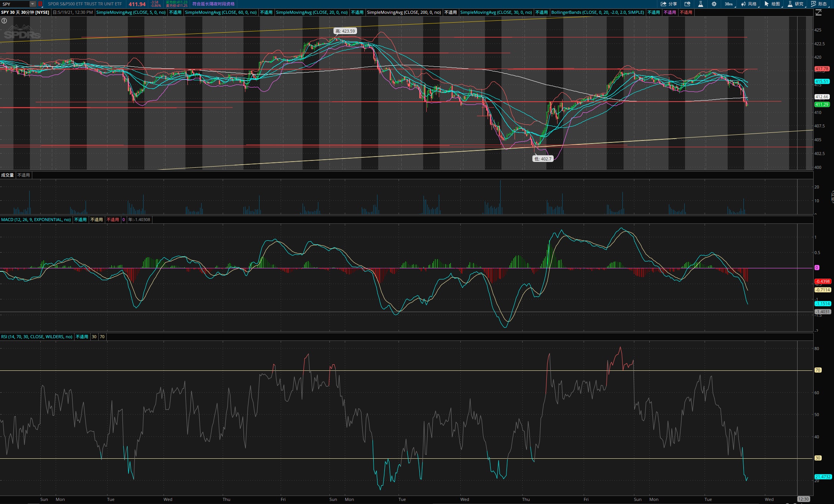Click the bid/ask 411.23 / 411.25 readout
Viewport: 834px width, 504px height.
pos(176,4)
